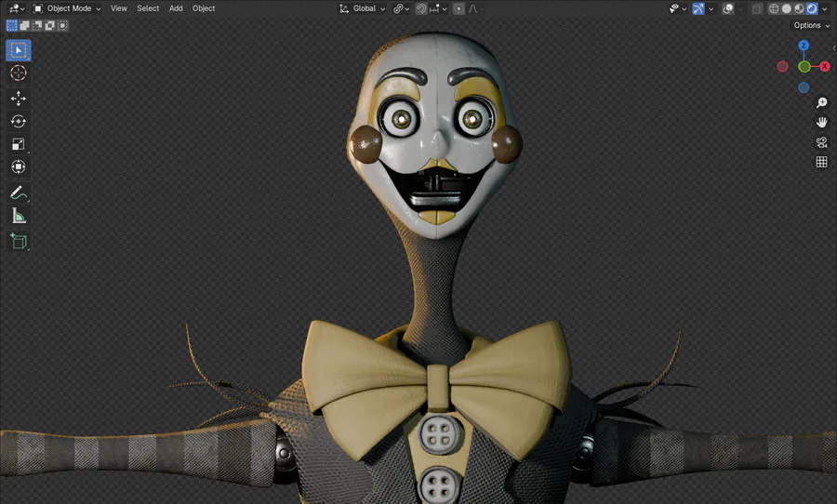Click the red X axis gizmo handle
837x504 pixels.
tap(825, 66)
